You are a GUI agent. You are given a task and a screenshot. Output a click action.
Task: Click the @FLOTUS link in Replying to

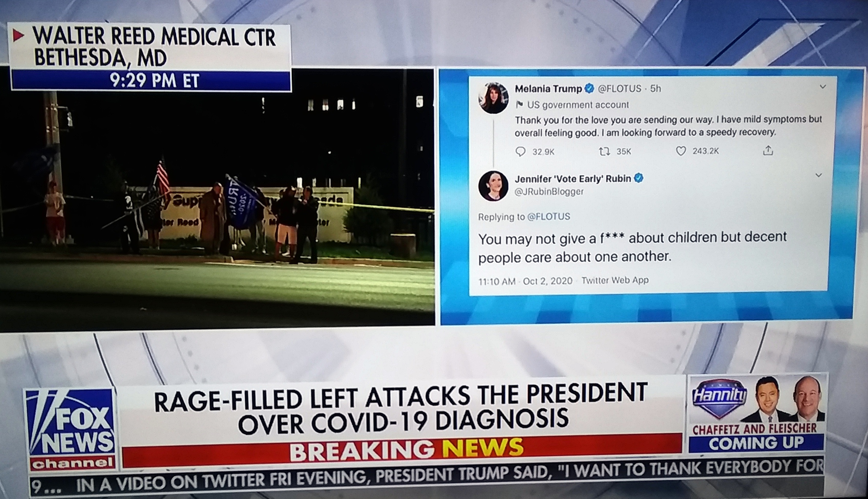[548, 217]
